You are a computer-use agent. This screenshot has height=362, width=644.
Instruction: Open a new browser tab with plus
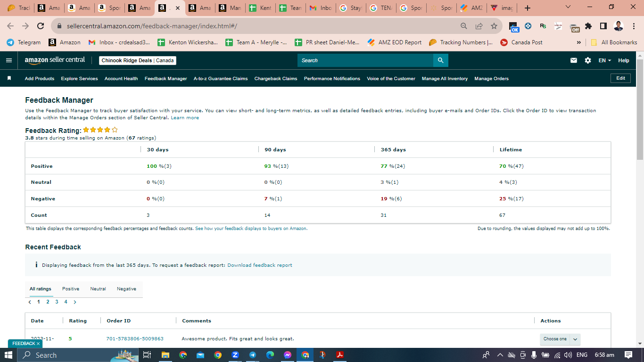point(528,8)
